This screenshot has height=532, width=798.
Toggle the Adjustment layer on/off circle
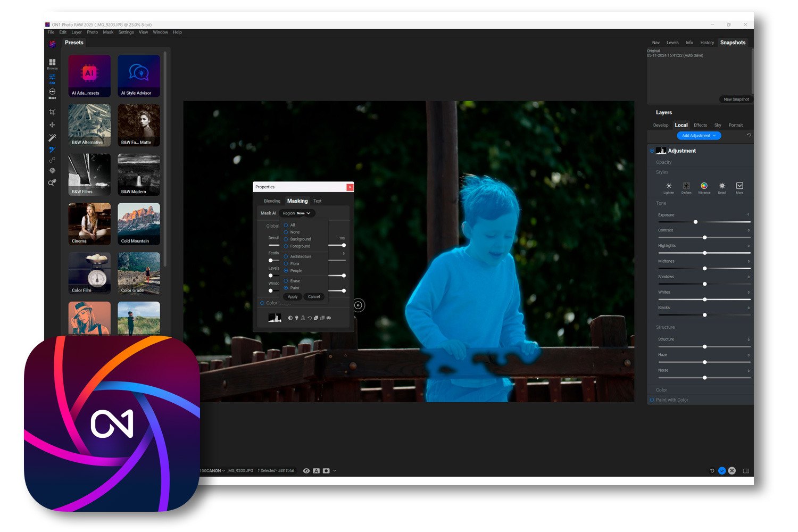[x=652, y=151]
